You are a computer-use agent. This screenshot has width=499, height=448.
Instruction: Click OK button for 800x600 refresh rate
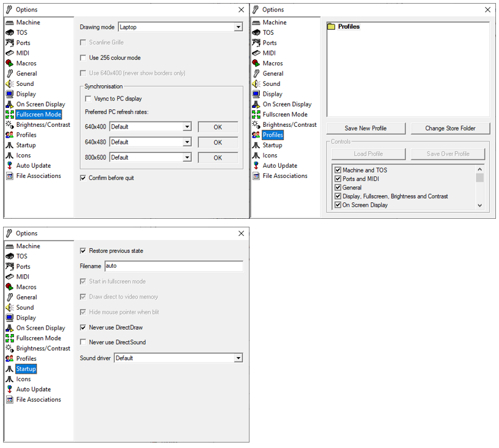coord(218,158)
